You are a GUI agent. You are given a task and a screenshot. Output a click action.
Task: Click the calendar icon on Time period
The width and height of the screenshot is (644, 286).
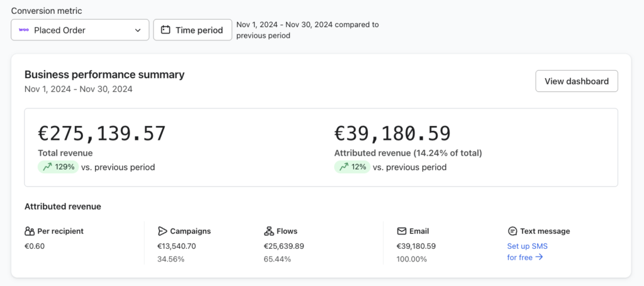(166, 30)
